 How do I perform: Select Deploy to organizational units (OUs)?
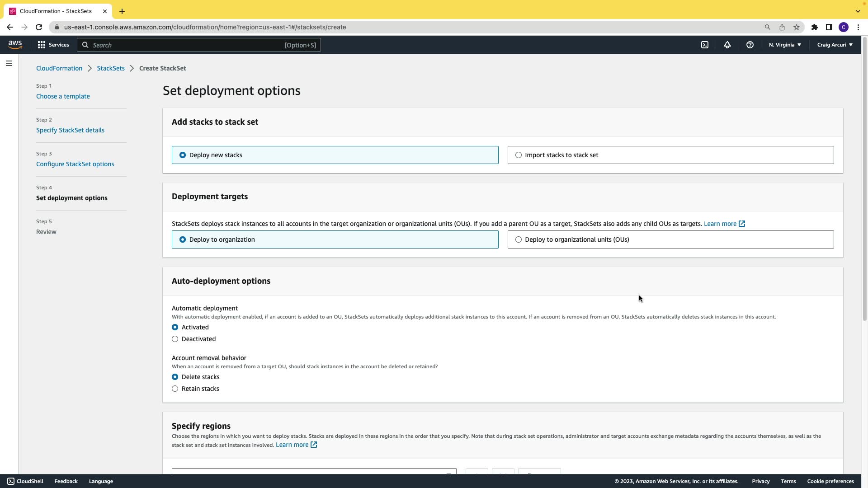point(519,239)
